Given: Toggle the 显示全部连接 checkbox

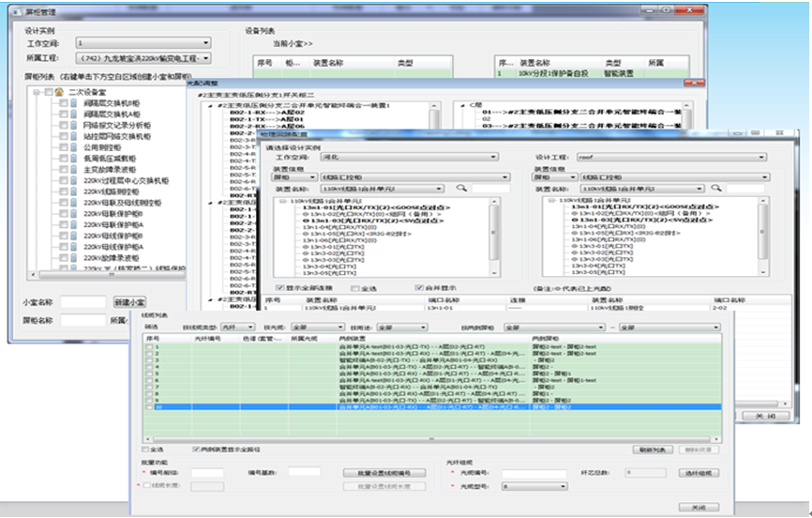Looking at the screenshot, I should pos(280,287).
